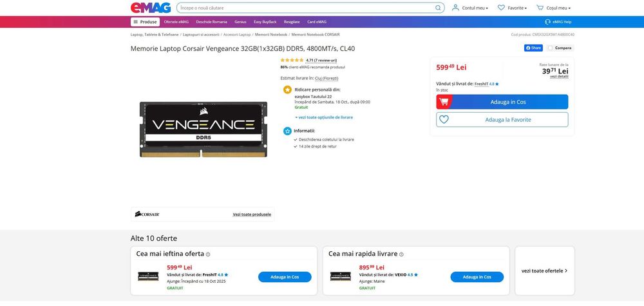
Task: Click the search magnifier icon
Action: coord(438,8)
